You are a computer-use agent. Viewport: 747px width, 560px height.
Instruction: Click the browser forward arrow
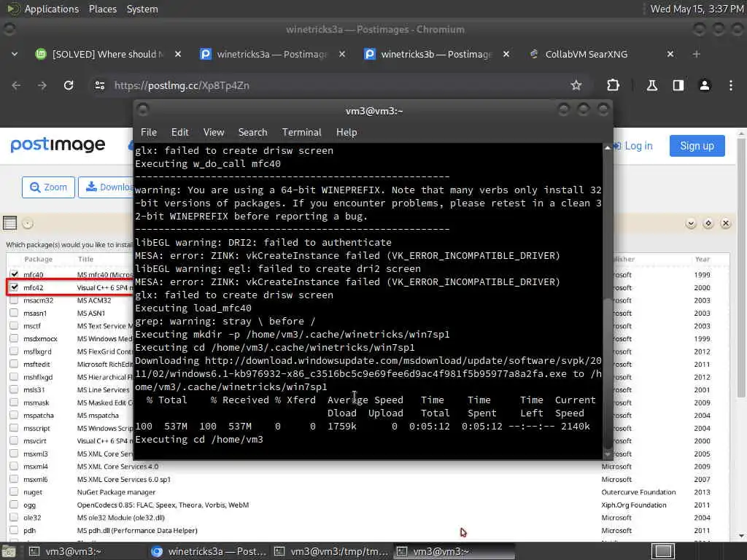pos(42,85)
